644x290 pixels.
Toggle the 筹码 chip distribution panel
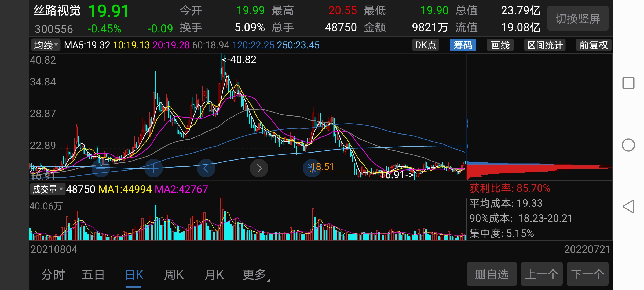pos(463,45)
